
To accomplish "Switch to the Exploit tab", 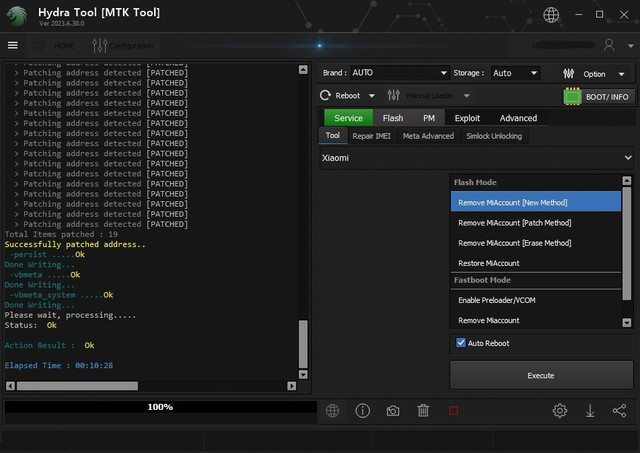I will coord(467,118).
